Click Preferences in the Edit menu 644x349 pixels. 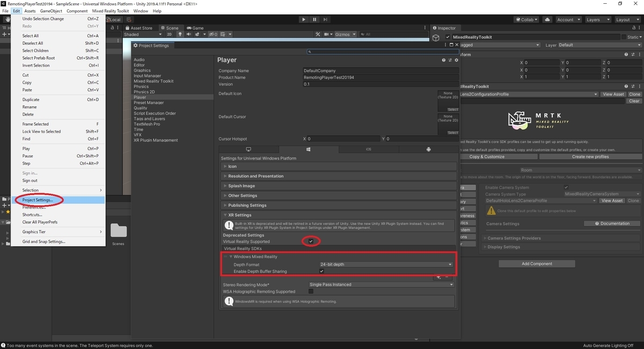(x=58, y=207)
